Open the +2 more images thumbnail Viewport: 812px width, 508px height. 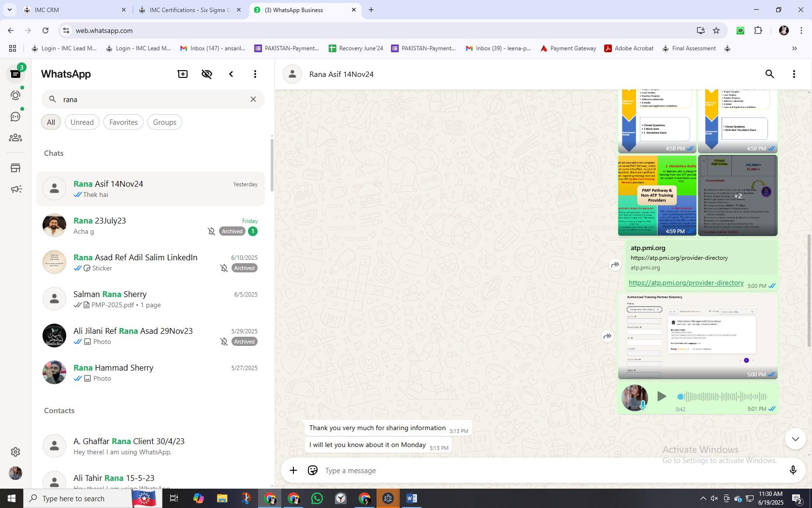[x=738, y=195]
